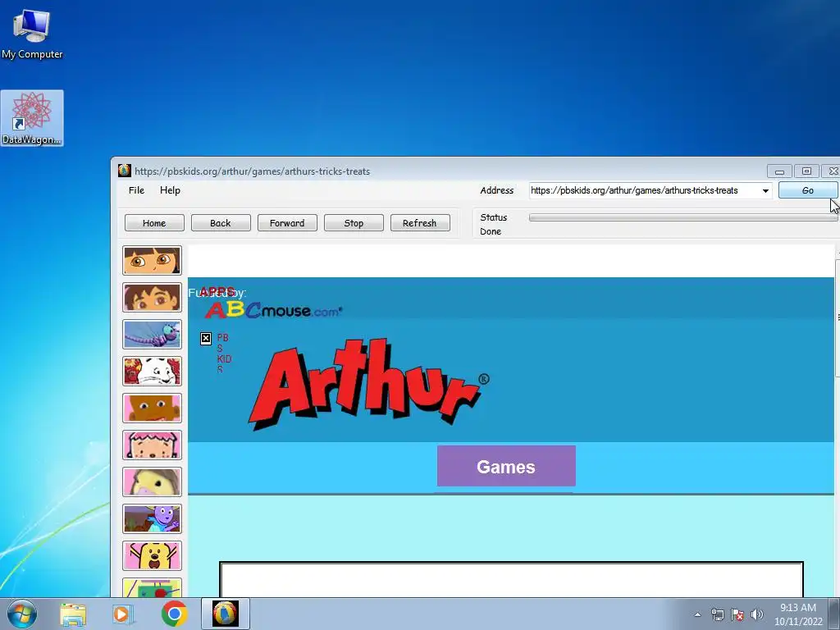Open the purple dragonfly sidebar shortcut
Image resolution: width=840 pixels, height=630 pixels.
(x=152, y=335)
